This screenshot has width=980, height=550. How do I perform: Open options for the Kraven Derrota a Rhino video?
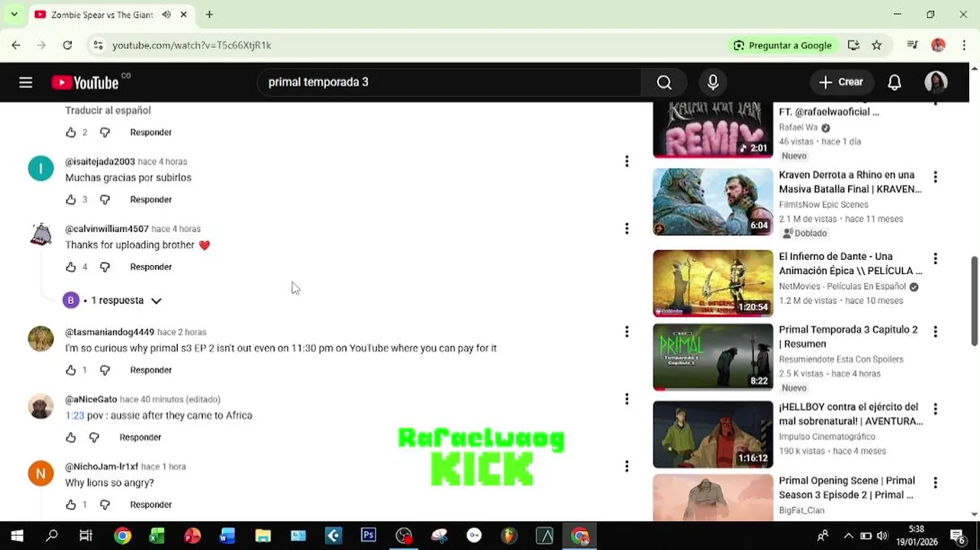(x=935, y=177)
